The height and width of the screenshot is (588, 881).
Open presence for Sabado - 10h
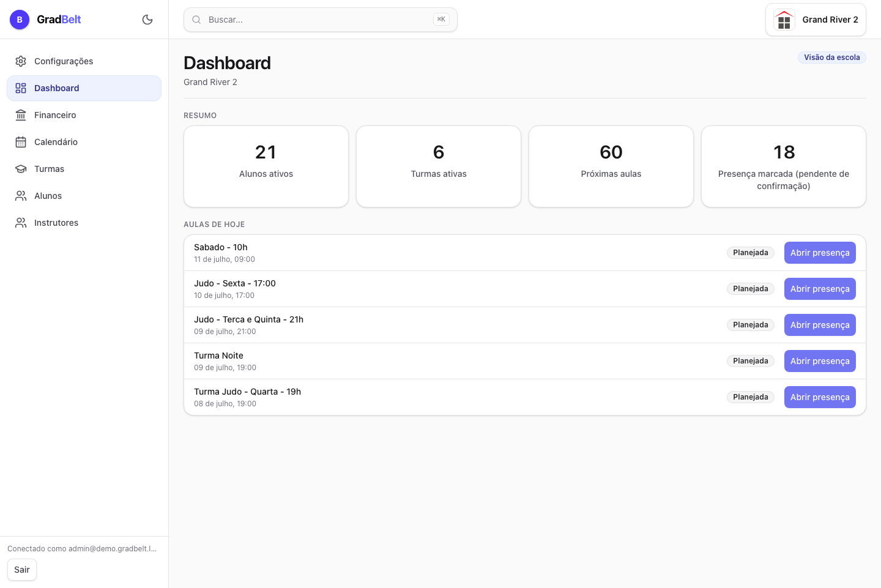(x=820, y=253)
